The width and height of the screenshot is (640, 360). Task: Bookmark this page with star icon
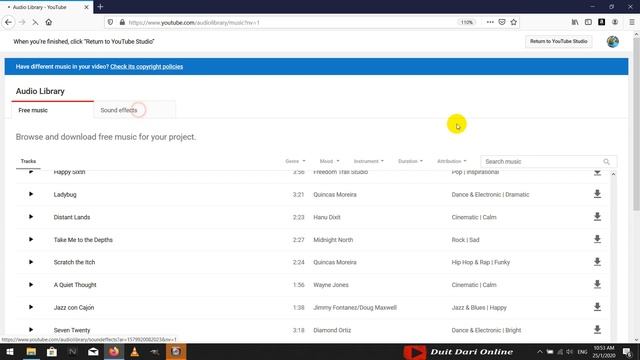(514, 22)
